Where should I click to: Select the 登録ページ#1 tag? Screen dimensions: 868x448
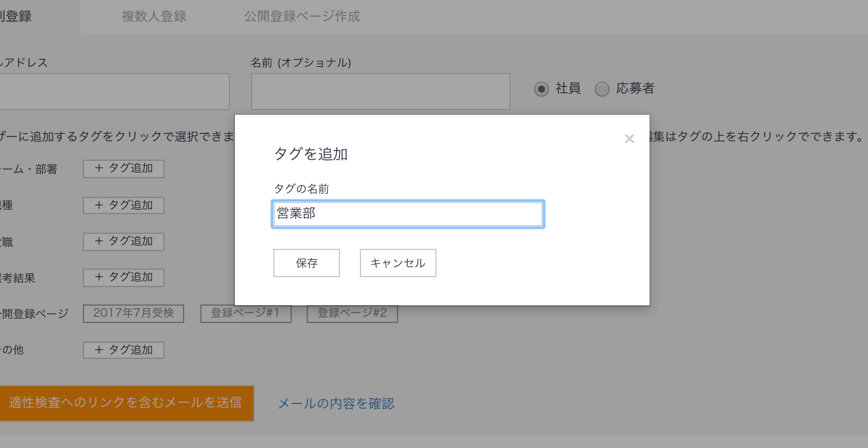click(x=245, y=313)
